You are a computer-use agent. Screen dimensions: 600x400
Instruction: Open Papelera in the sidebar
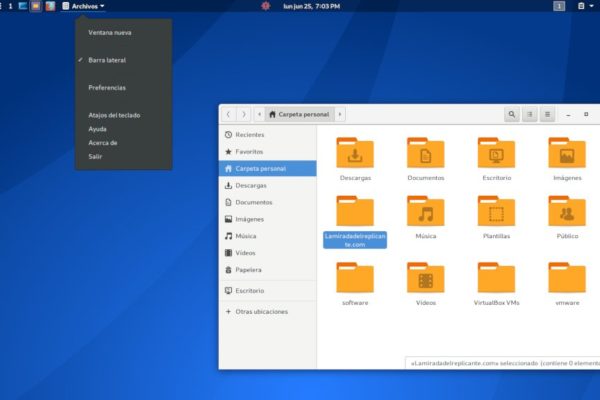click(x=251, y=269)
